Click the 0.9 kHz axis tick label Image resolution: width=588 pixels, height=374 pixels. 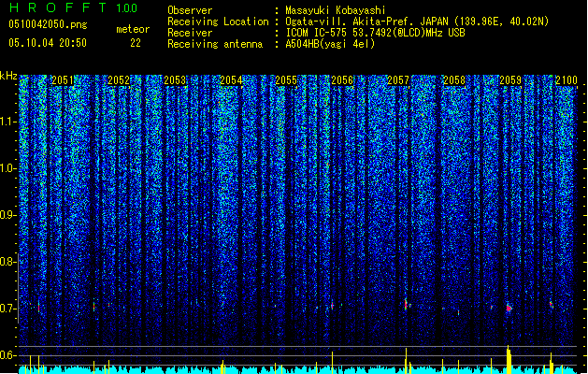[x=8, y=215]
